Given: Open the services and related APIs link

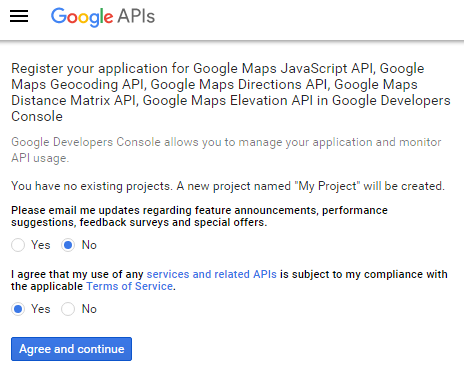Looking at the screenshot, I should coord(212,274).
